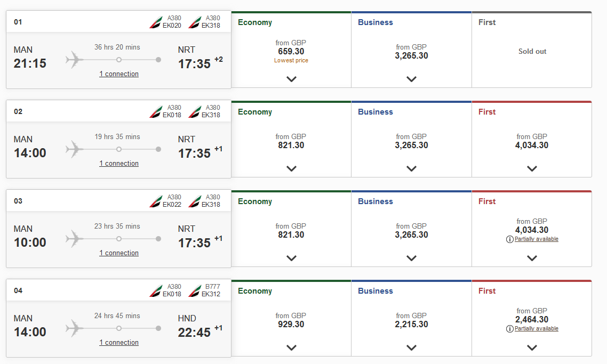Screen dimensions: 607x364
Task: Click airplane icon on flight 04 route
Action: (74, 328)
